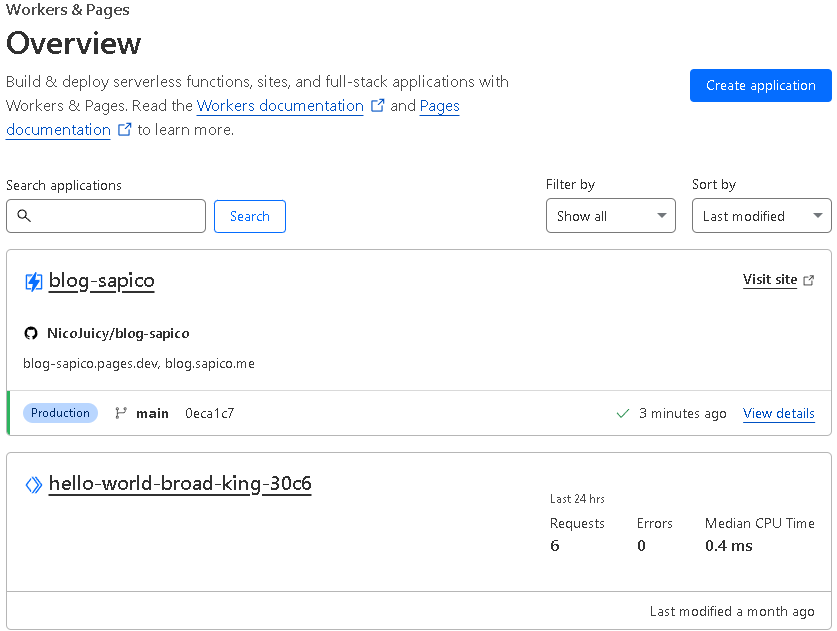This screenshot has width=837, height=631.
Task: Expand the Sort by dropdown arrow
Action: point(817,216)
